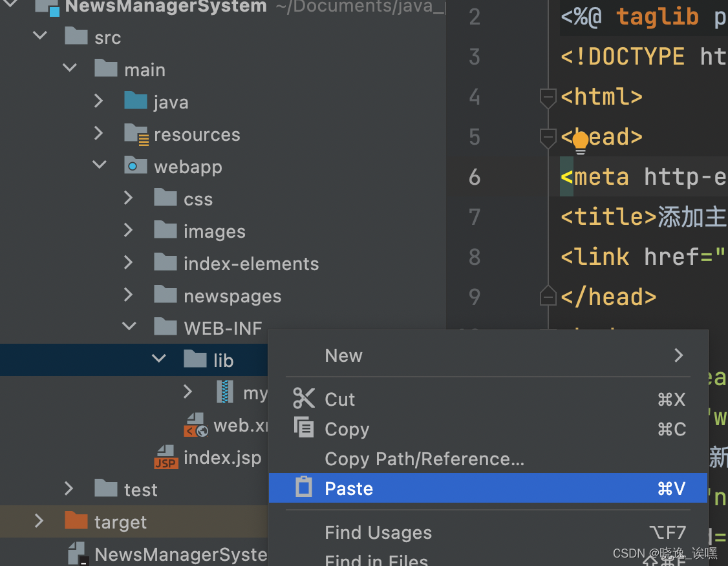Select the resources folder label
728x566 pixels.
[x=197, y=134]
